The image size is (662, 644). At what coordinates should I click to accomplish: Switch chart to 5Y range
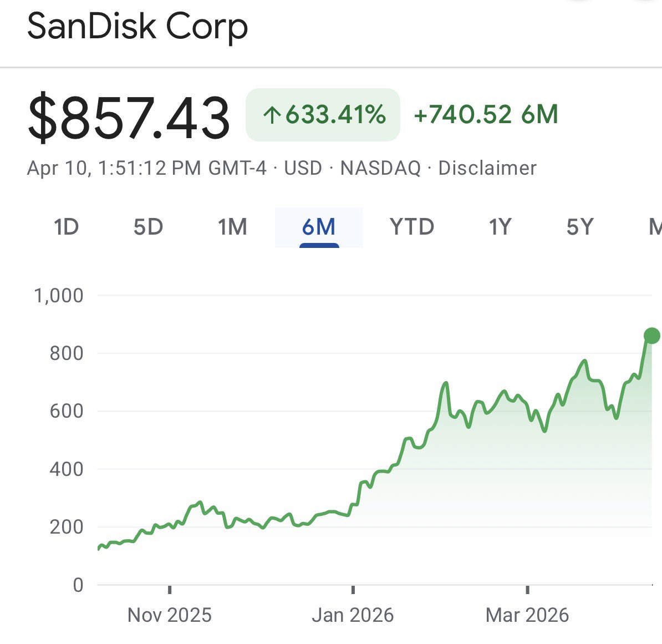coord(580,227)
